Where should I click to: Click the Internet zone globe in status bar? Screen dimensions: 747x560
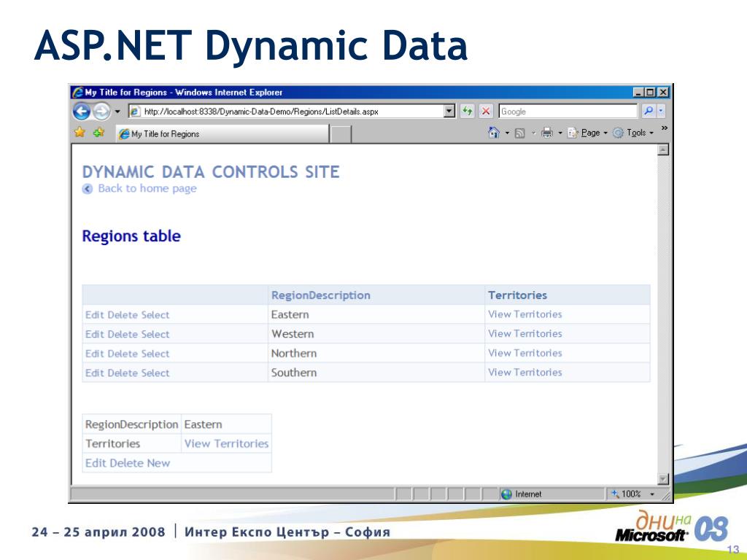(506, 494)
